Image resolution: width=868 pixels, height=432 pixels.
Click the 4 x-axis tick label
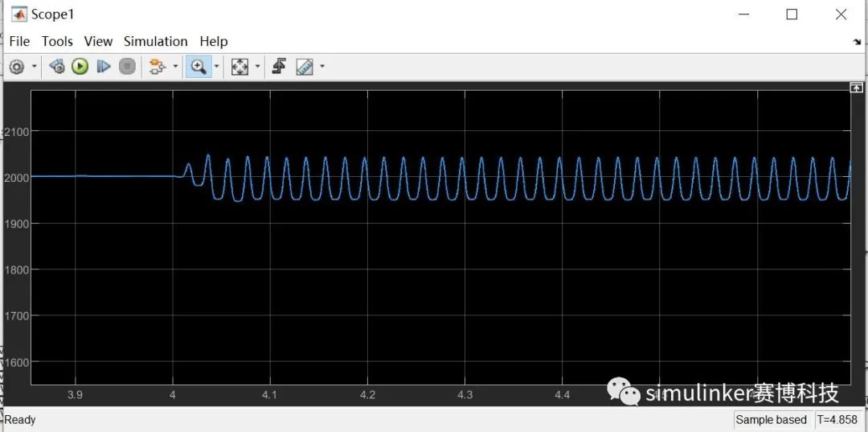click(x=173, y=395)
